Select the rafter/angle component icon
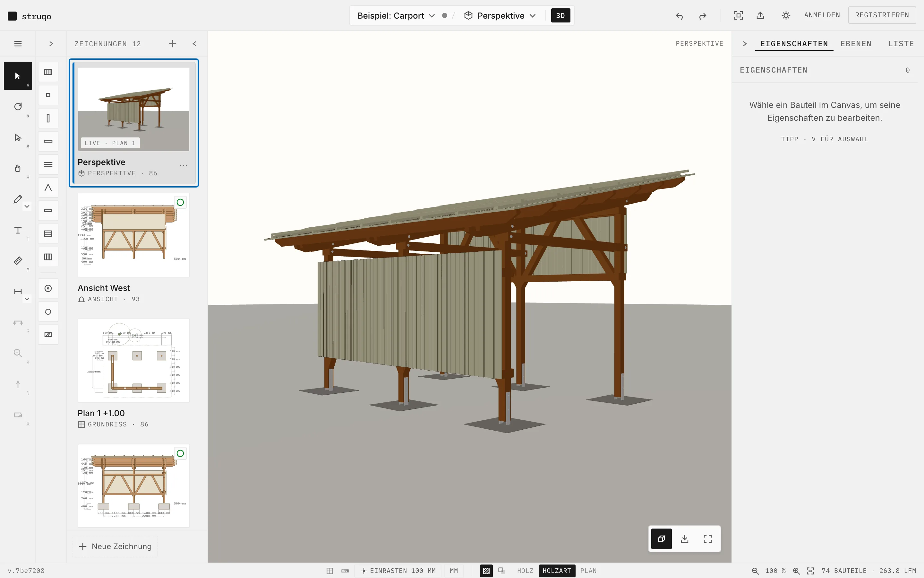This screenshot has width=924, height=578. (x=48, y=188)
